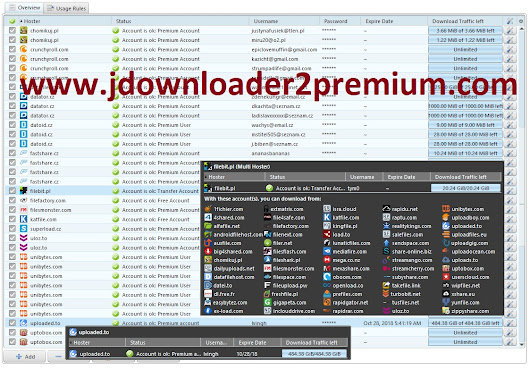
Task: Click the 4shared.com icon in filebit.pl popup
Action: pos(208,217)
